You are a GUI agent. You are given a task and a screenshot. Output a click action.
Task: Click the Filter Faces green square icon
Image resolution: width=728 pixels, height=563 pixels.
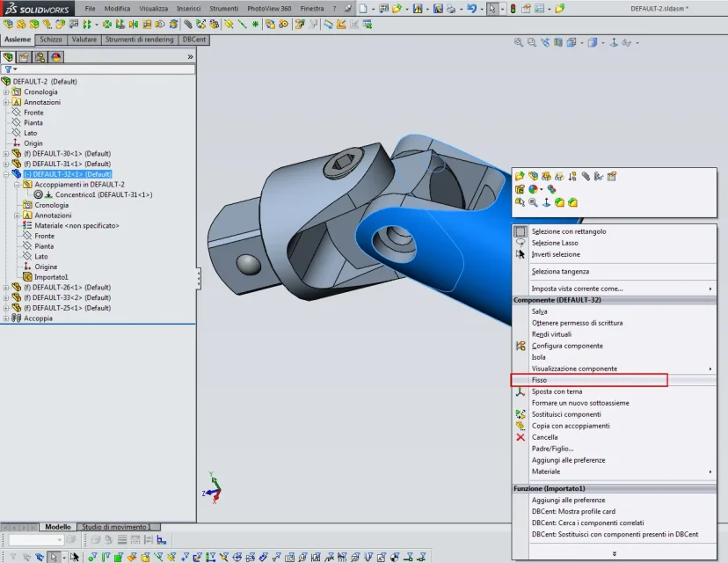[x=119, y=557]
